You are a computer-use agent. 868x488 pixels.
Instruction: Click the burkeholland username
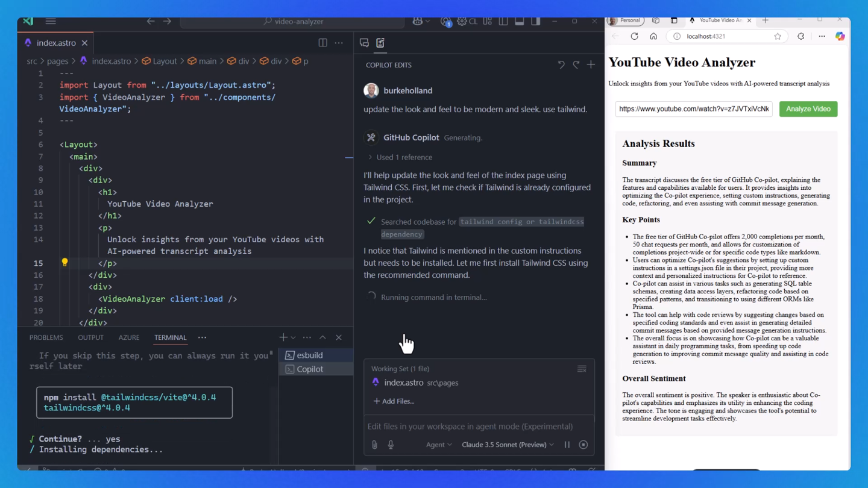[408, 90]
